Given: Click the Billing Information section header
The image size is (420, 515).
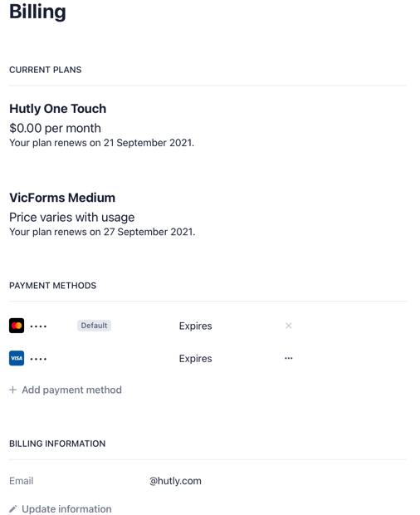Looking at the screenshot, I should [57, 444].
